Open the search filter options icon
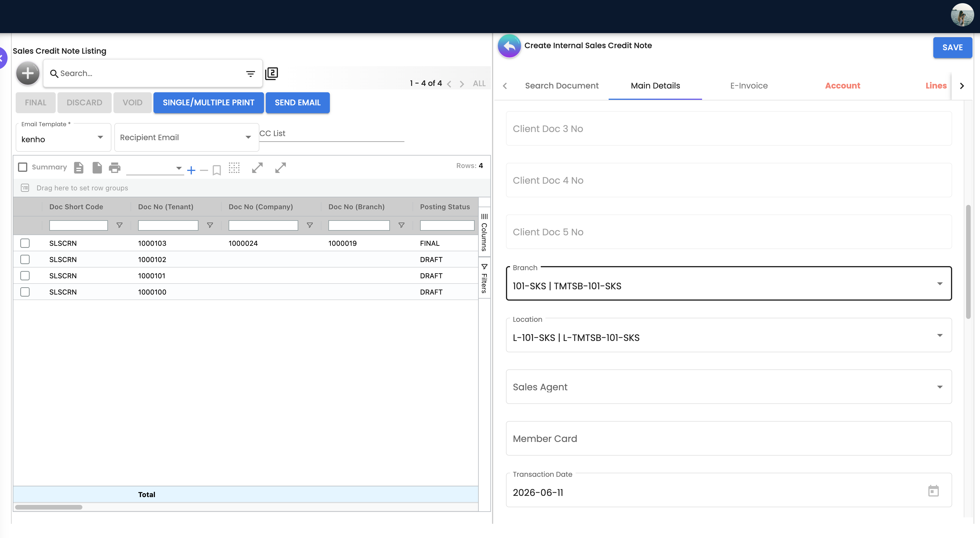The height and width of the screenshot is (538, 980). pos(250,74)
